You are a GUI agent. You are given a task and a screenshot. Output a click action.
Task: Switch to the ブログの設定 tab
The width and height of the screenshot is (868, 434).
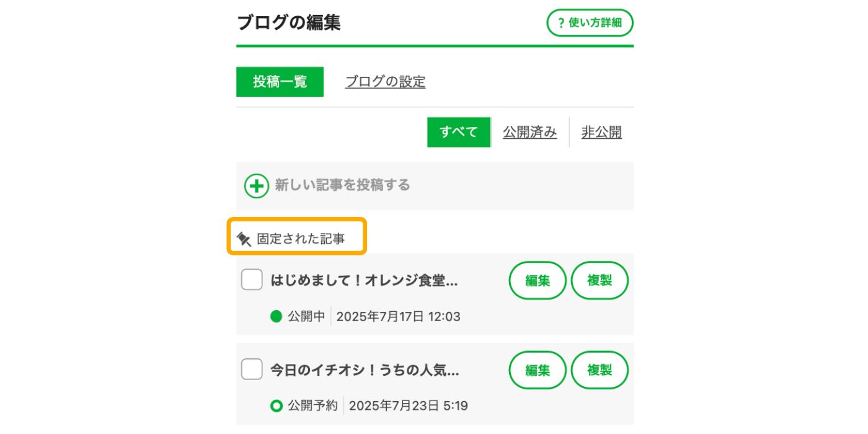(385, 82)
